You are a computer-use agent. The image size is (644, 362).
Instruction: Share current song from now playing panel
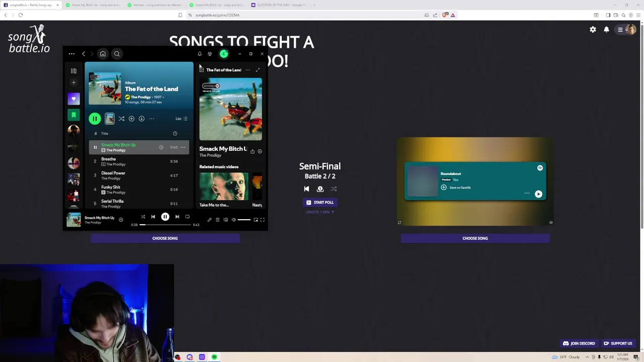tap(253, 151)
